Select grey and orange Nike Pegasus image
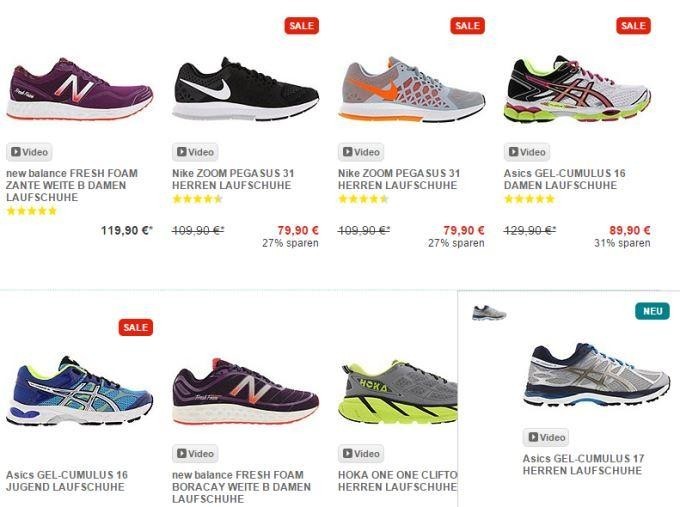The height and width of the screenshot is (507, 680). click(411, 89)
